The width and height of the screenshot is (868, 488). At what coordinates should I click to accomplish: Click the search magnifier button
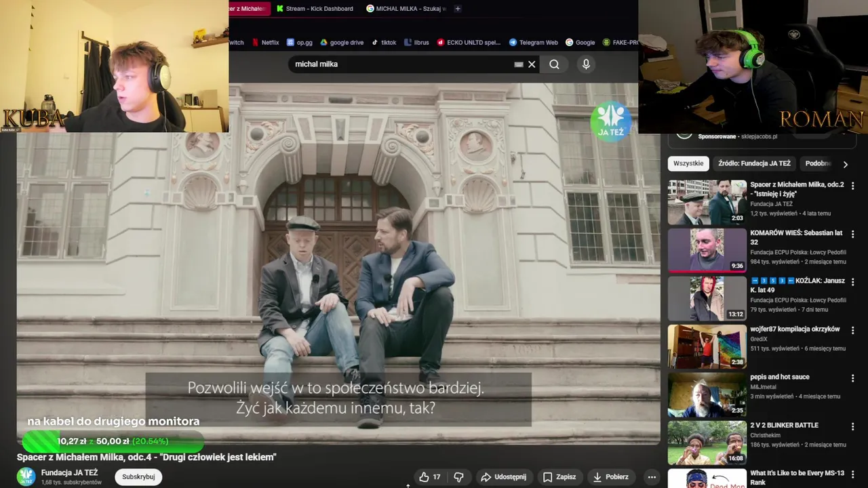click(554, 64)
